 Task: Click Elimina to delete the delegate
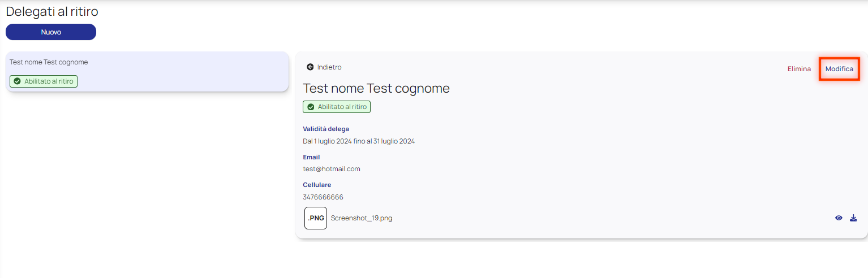pyautogui.click(x=799, y=69)
